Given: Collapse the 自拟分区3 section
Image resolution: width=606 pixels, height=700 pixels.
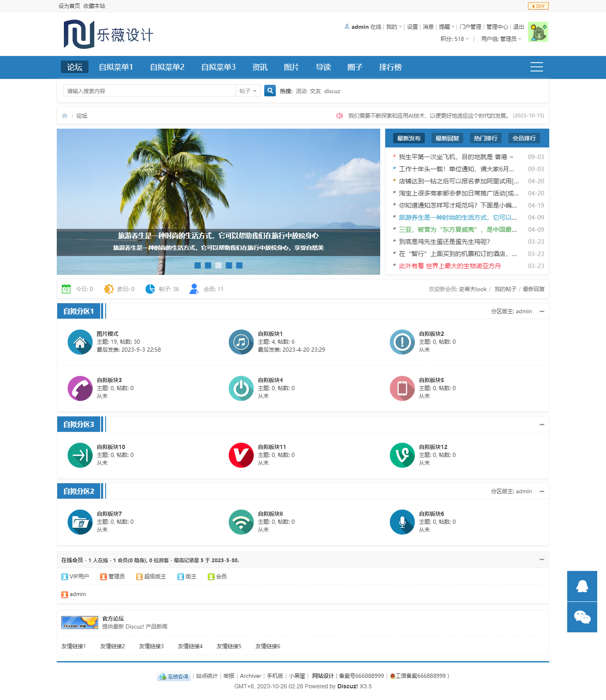Looking at the screenshot, I should pyautogui.click(x=542, y=425).
